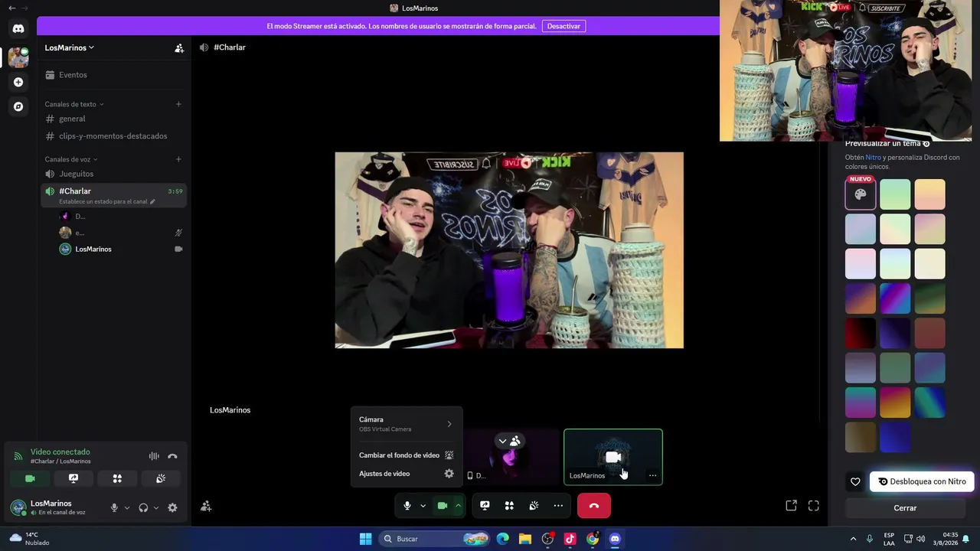Open Ajustes de vídeo menu entry

(x=406, y=474)
